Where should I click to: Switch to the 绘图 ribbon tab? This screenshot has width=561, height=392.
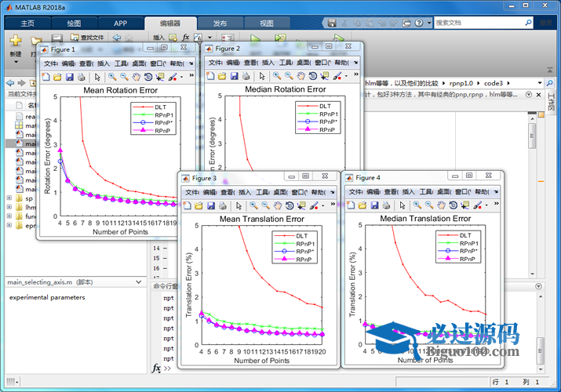[73, 24]
